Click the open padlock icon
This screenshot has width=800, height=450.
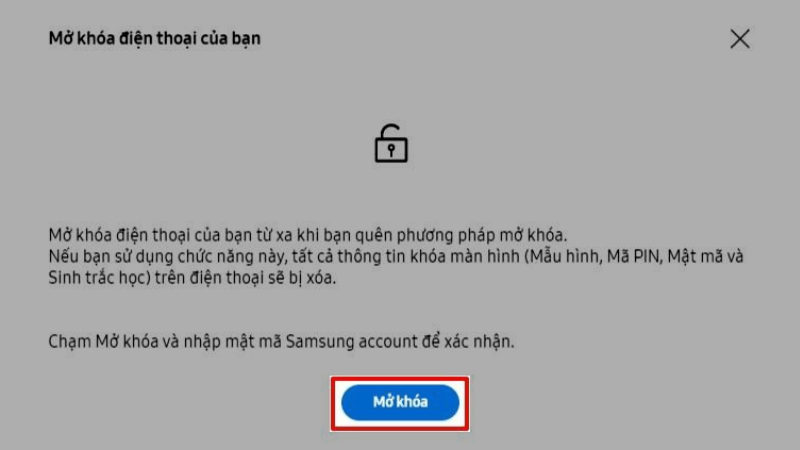[x=391, y=143]
